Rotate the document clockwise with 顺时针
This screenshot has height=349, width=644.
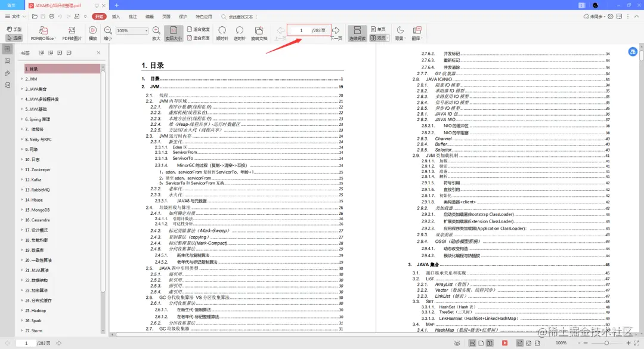(x=222, y=31)
